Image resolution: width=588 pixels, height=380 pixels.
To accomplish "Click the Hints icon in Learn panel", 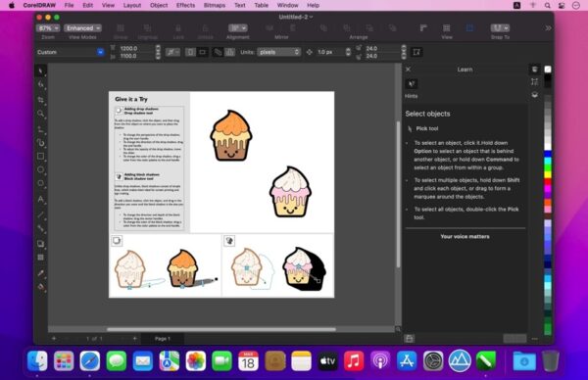I will pyautogui.click(x=412, y=83).
